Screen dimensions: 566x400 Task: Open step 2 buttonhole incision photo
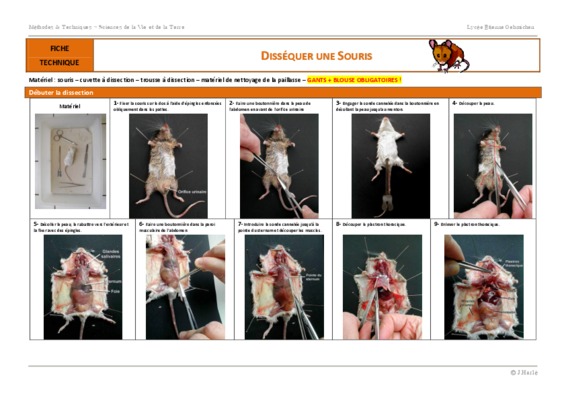(279, 166)
